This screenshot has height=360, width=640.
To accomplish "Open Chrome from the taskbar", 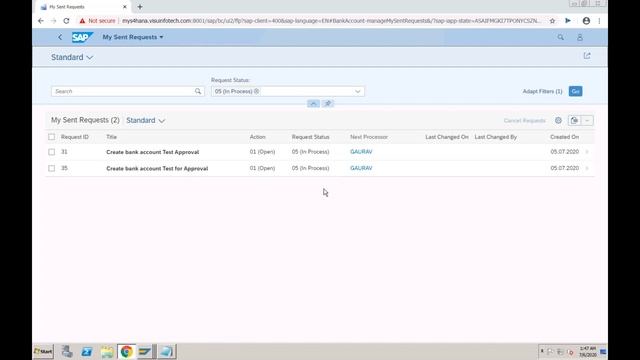I will [x=126, y=351].
